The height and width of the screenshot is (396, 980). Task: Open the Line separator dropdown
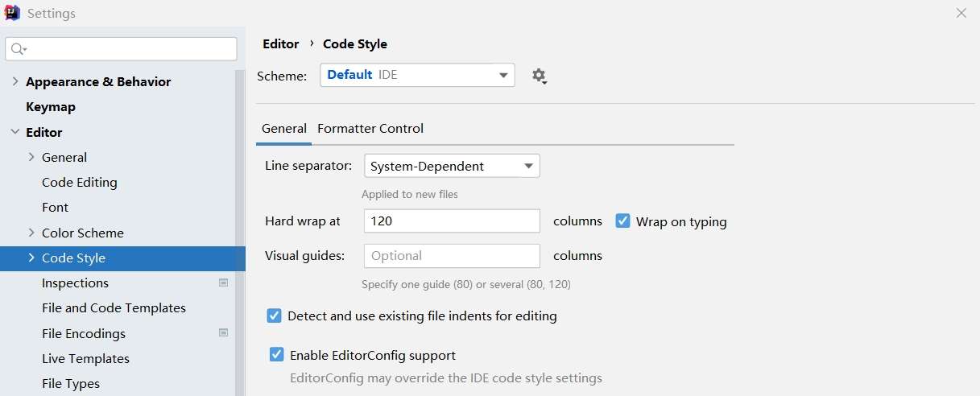tap(452, 167)
